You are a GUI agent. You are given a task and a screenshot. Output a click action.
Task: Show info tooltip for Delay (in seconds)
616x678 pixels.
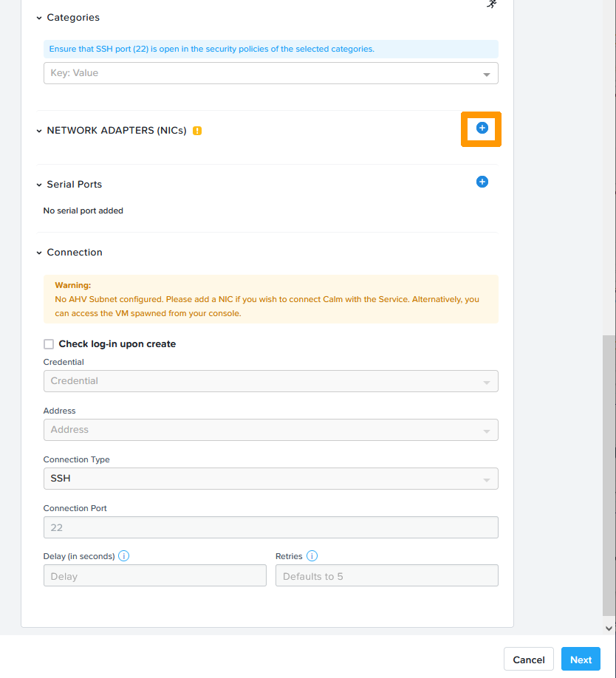tap(124, 556)
